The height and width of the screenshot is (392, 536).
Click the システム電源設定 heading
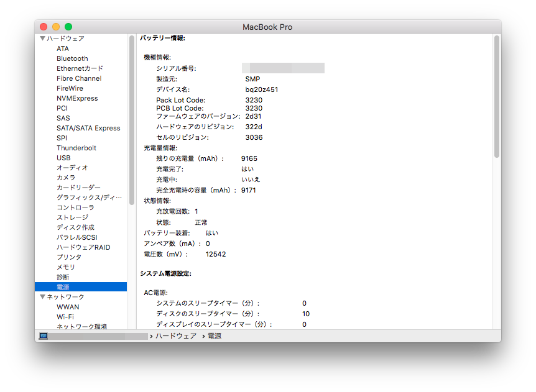click(165, 273)
